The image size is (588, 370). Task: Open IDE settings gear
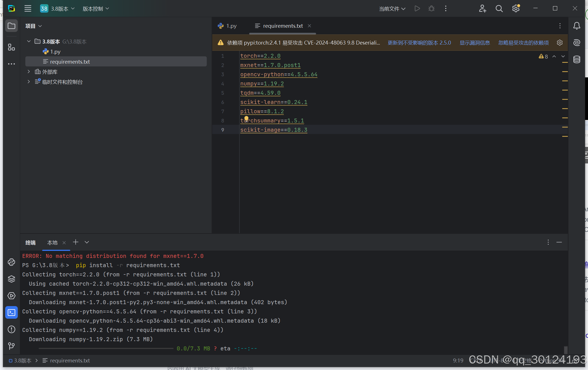pos(516,8)
